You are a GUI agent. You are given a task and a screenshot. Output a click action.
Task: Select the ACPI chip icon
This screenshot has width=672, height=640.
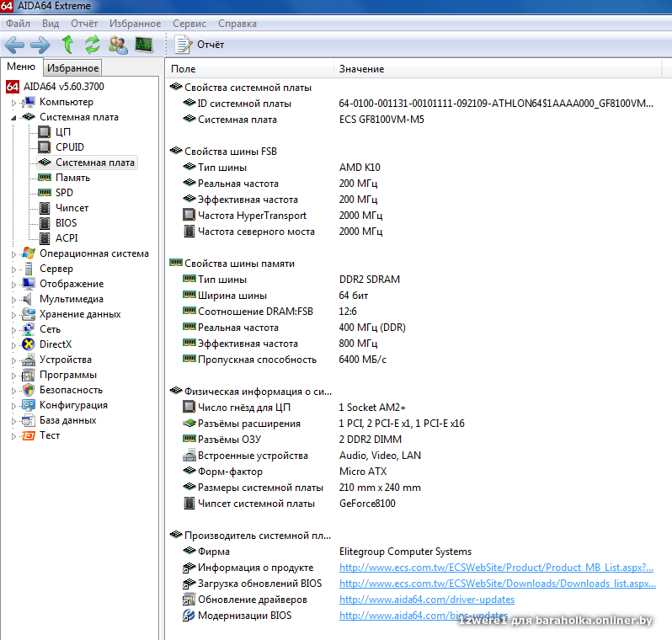click(45, 238)
